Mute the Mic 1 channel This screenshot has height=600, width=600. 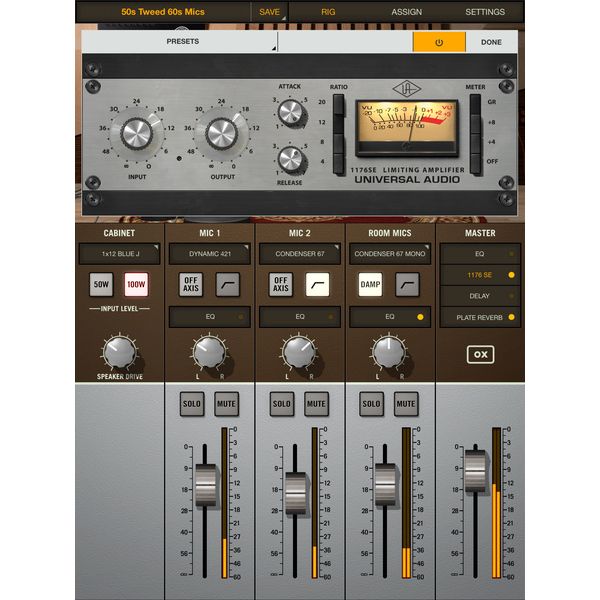[x=226, y=404]
